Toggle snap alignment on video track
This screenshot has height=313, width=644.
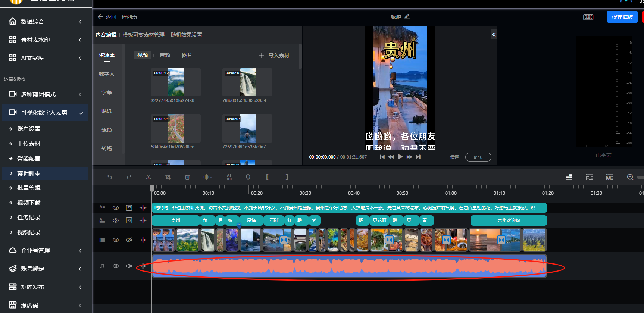coord(143,240)
